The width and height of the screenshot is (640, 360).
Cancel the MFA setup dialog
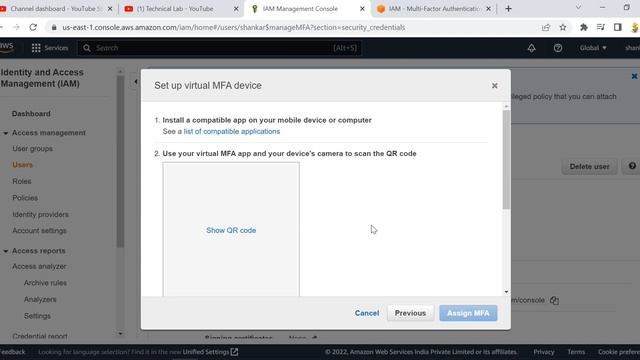click(367, 313)
